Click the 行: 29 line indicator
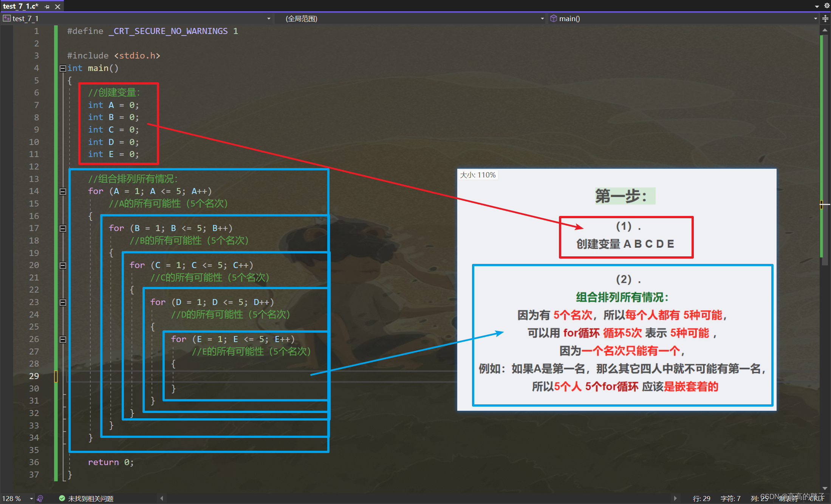The height and width of the screenshot is (504, 831). pos(702,499)
